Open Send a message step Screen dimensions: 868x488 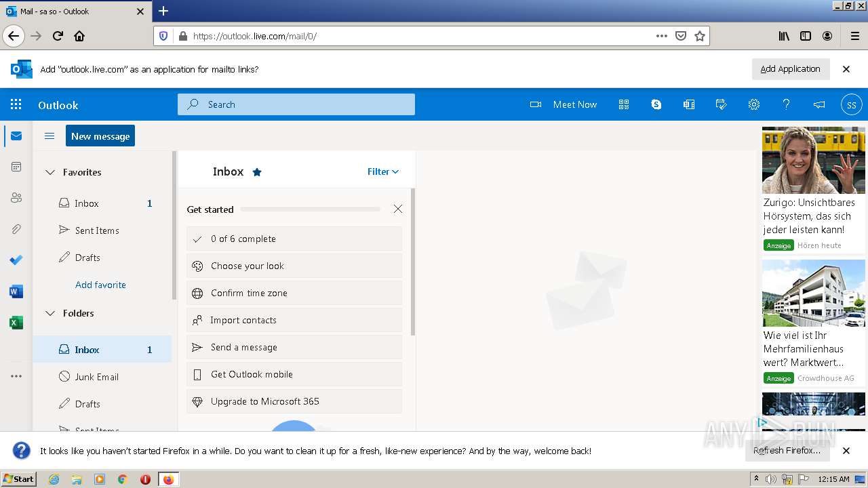click(294, 347)
